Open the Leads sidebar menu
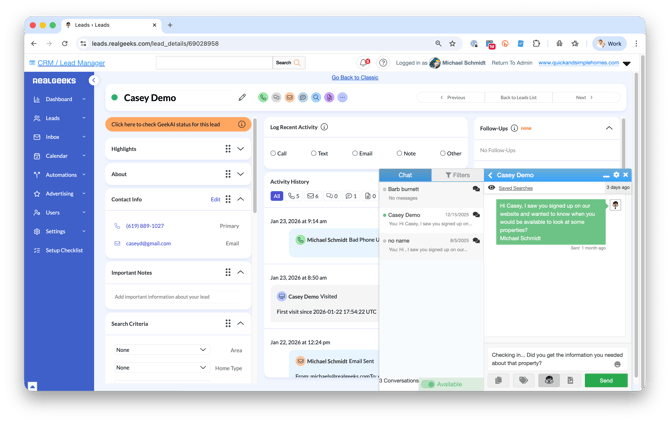Viewport: 670px width, 423px height. pos(60,118)
